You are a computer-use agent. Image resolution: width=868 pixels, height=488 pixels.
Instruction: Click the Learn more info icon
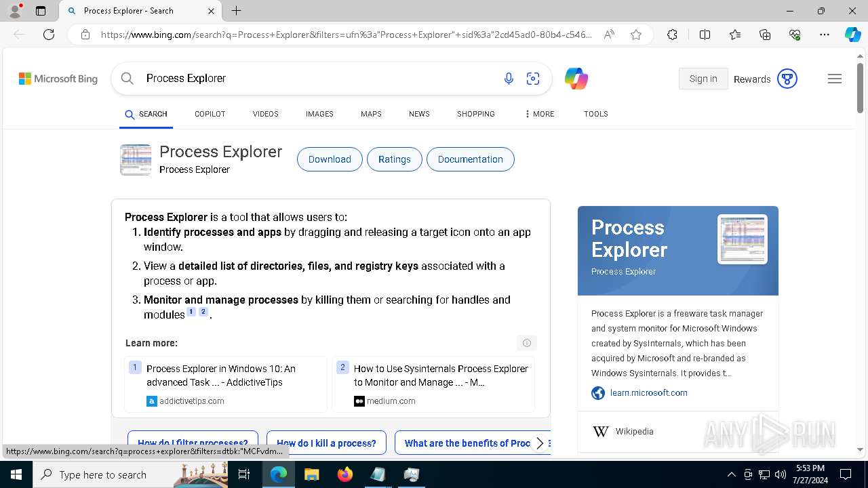tap(527, 343)
